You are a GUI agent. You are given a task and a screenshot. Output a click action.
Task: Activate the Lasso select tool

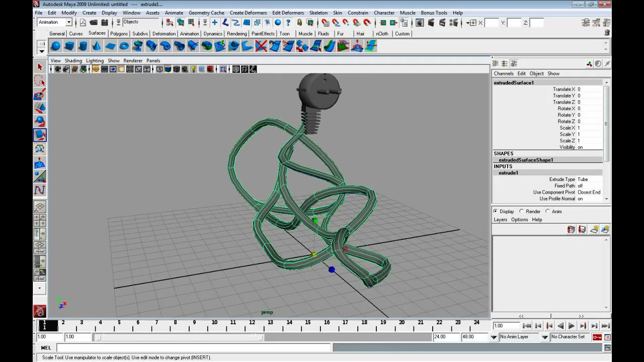point(40,80)
